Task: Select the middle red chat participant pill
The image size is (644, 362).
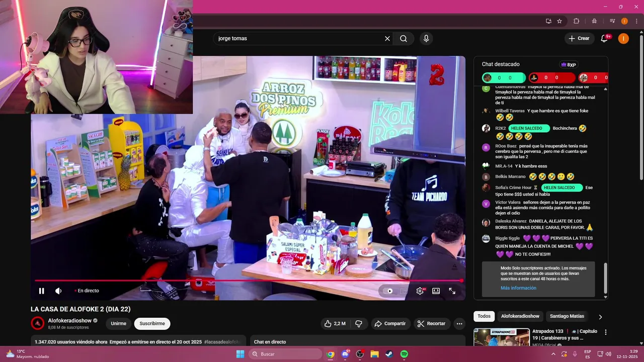Action: (551, 77)
